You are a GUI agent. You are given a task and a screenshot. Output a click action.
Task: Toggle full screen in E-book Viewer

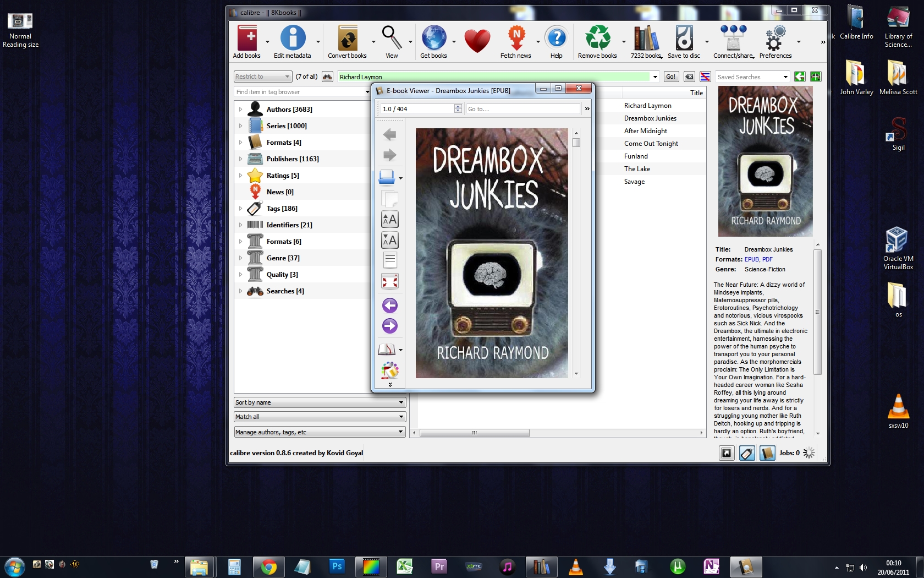click(x=389, y=282)
